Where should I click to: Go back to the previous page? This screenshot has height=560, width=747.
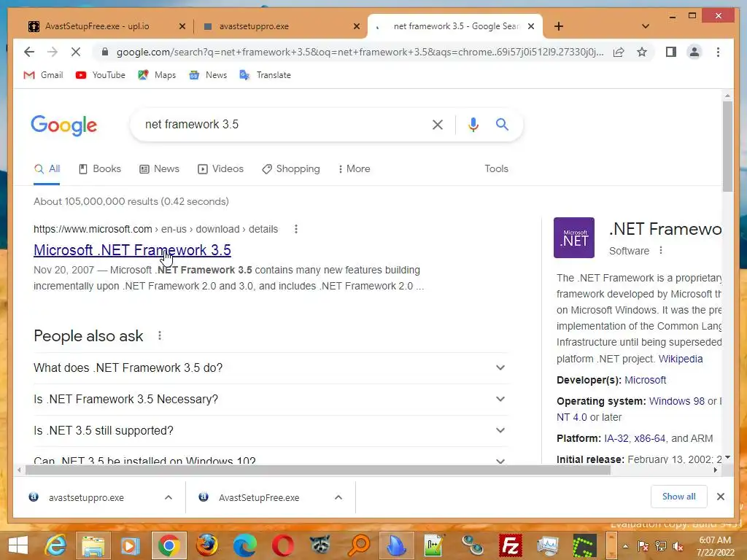coord(29,52)
